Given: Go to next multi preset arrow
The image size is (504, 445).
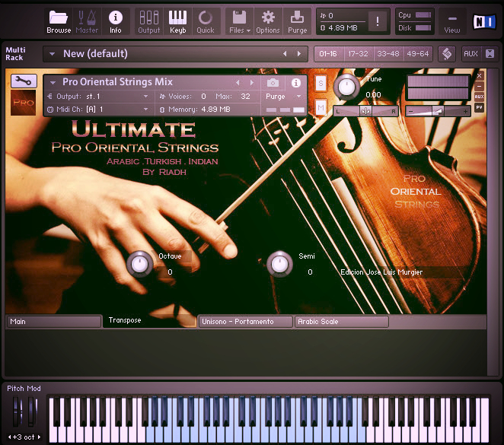Looking at the screenshot, I should [x=299, y=54].
